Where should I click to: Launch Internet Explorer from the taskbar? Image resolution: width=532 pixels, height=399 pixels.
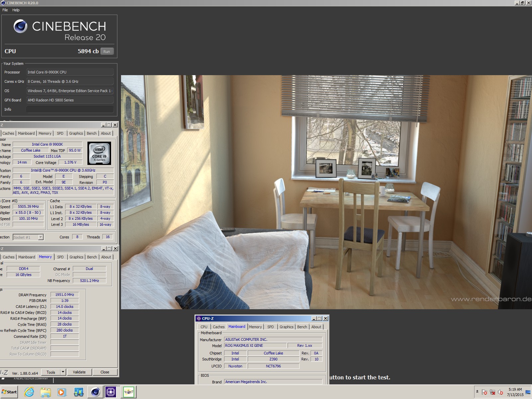(x=29, y=392)
